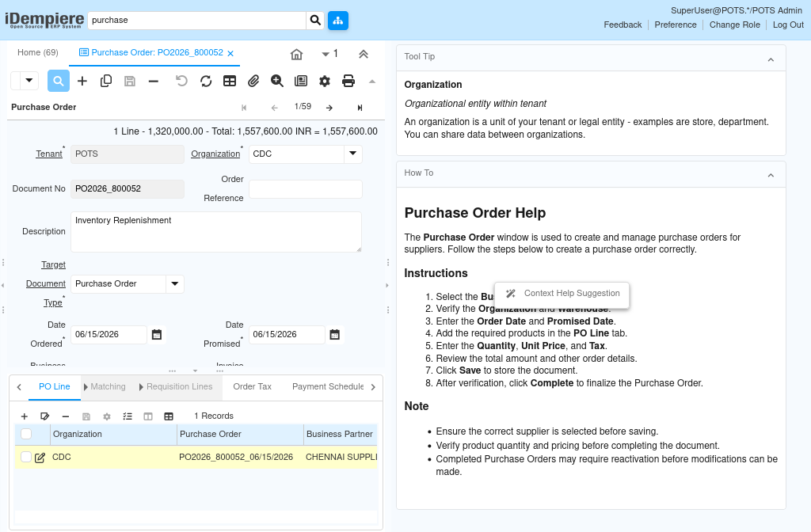Click Log Out
Image resolution: width=811 pixels, height=532 pixels.
[x=788, y=25]
